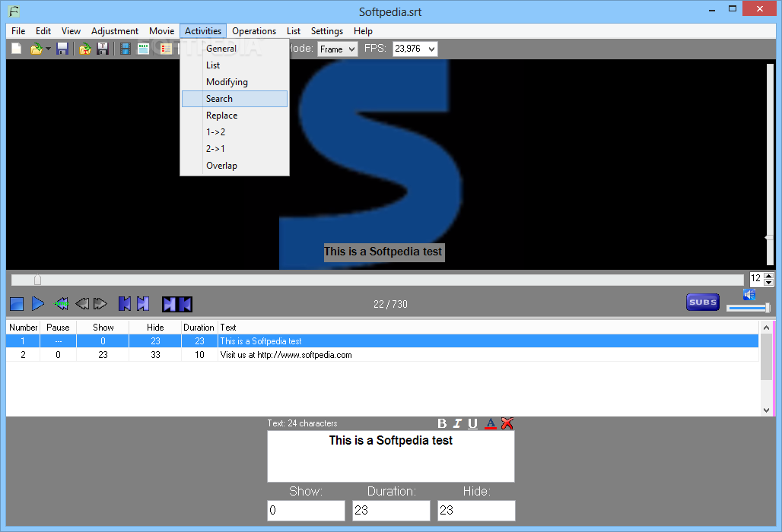
Task: Select 2->1 in Activities menu
Action: [235, 148]
